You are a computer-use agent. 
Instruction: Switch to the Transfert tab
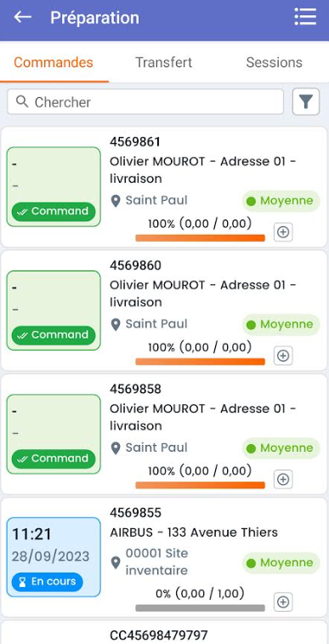(164, 62)
